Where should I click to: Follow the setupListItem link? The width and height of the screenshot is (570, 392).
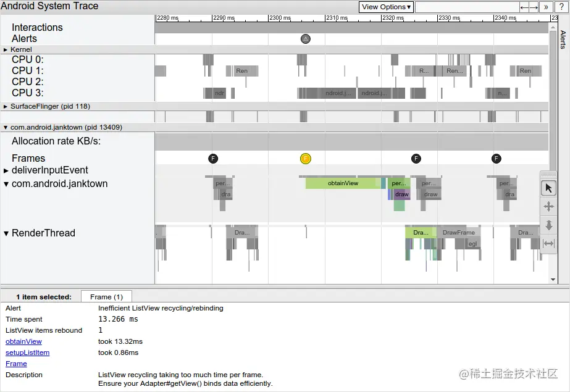pos(27,352)
